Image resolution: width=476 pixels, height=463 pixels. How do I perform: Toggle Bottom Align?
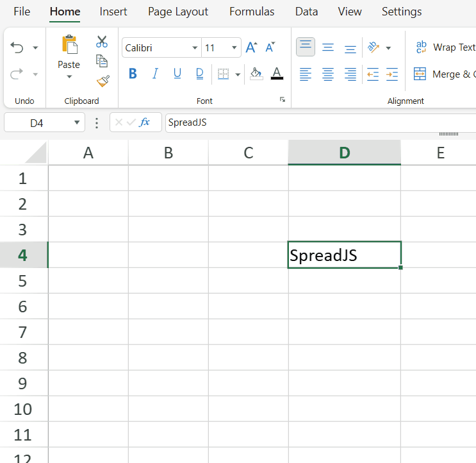tap(350, 48)
